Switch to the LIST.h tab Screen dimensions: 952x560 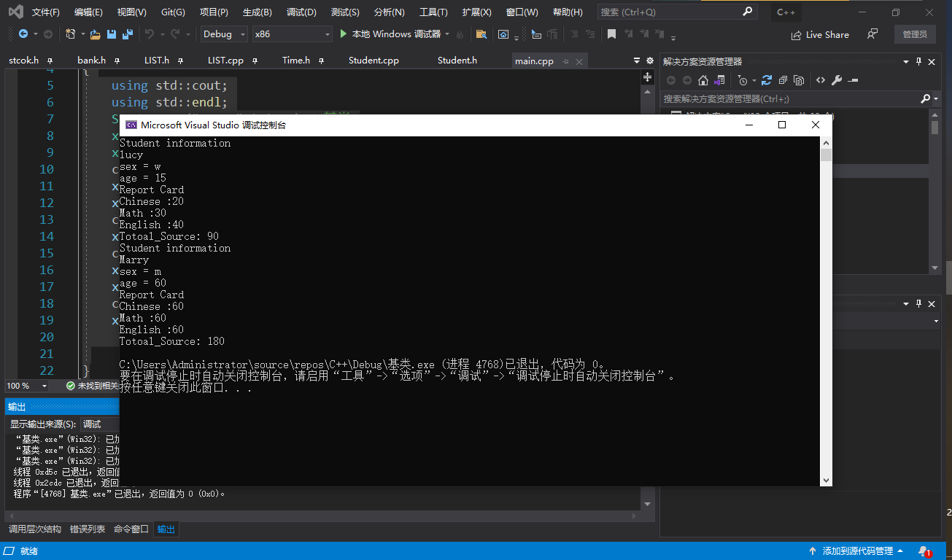tap(157, 61)
